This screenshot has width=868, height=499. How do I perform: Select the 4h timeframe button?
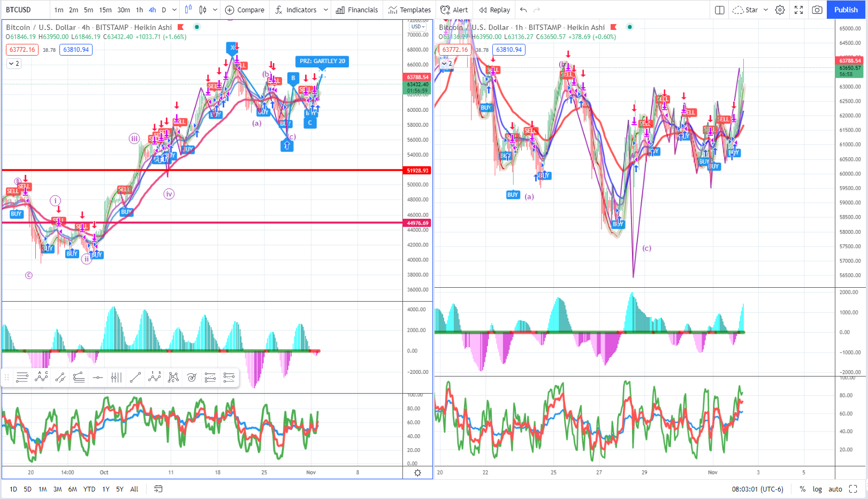pyautogui.click(x=153, y=10)
